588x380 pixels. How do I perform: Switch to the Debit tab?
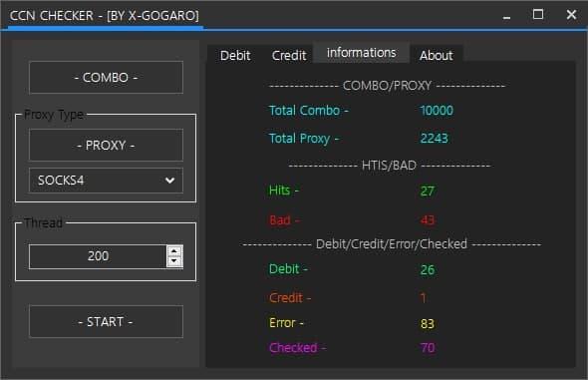click(235, 56)
